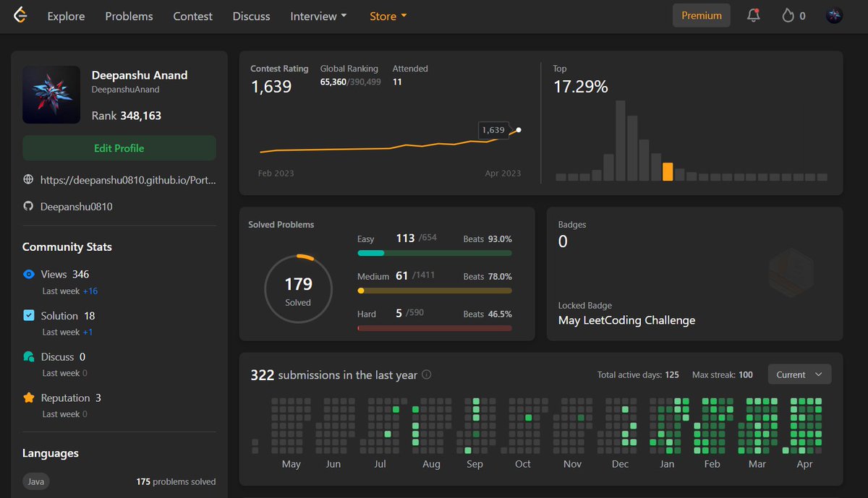Click the submissions info icon
This screenshot has height=498, width=868.
click(427, 374)
